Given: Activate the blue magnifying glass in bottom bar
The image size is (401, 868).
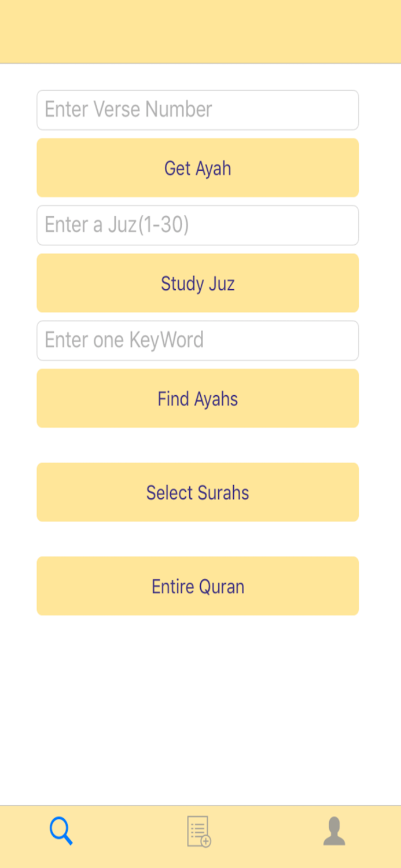Looking at the screenshot, I should click(61, 830).
